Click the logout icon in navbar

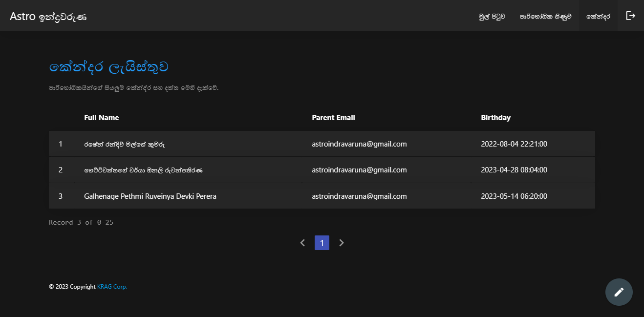tap(630, 16)
